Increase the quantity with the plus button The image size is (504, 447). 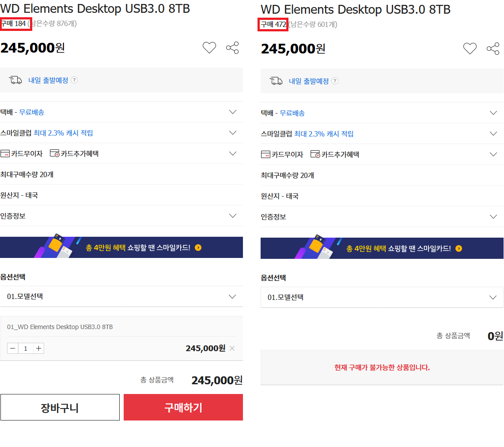39,349
